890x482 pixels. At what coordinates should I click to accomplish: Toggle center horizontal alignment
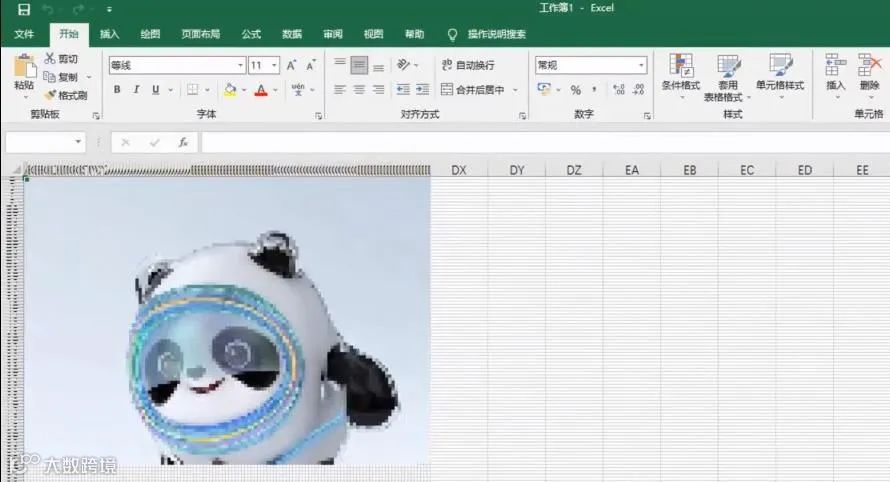click(x=359, y=90)
